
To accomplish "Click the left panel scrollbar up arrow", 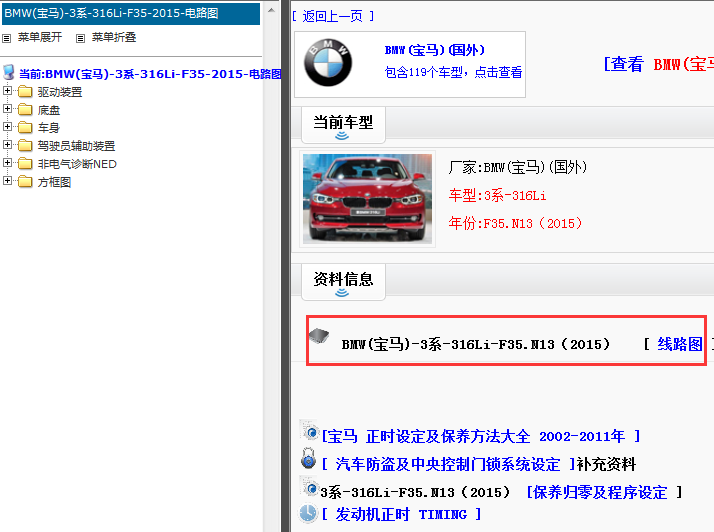I will pos(271,10).
